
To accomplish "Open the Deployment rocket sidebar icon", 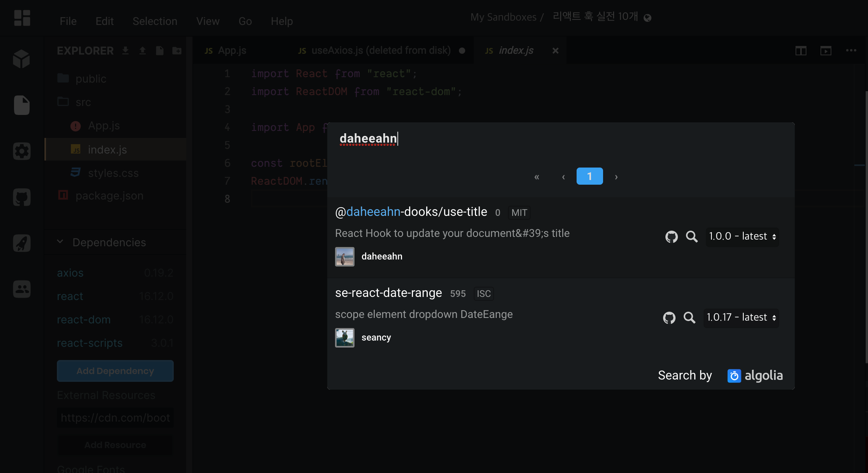I will coord(22,243).
